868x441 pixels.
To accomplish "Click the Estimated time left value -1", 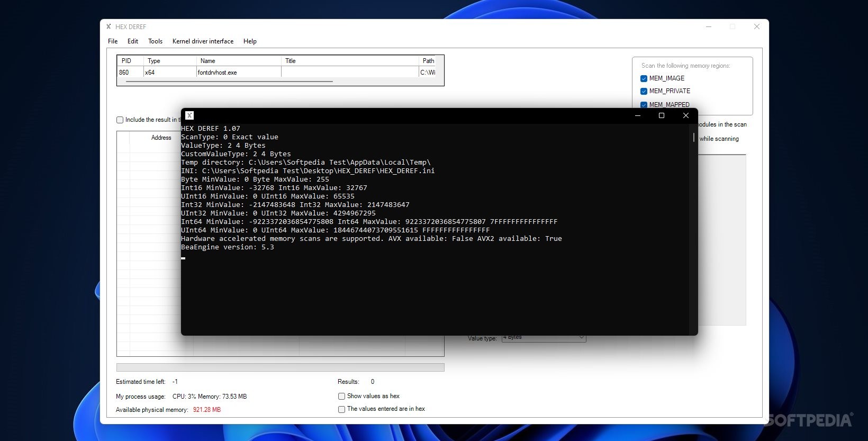I will tap(175, 382).
